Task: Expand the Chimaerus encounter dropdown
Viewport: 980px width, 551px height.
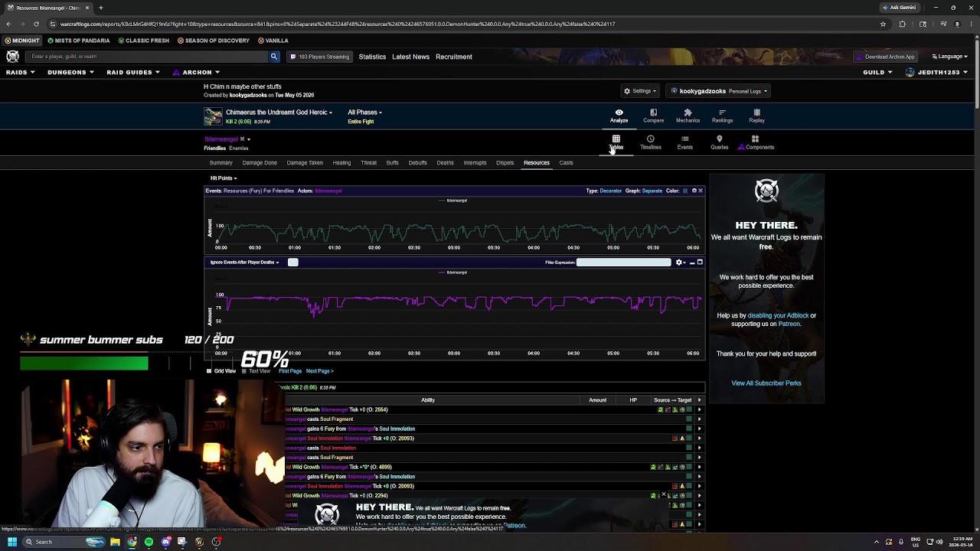Action: 279,112
